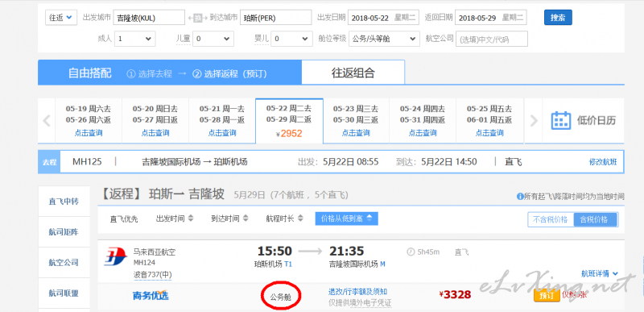Switch to the 自由搭配 tab

click(x=89, y=73)
